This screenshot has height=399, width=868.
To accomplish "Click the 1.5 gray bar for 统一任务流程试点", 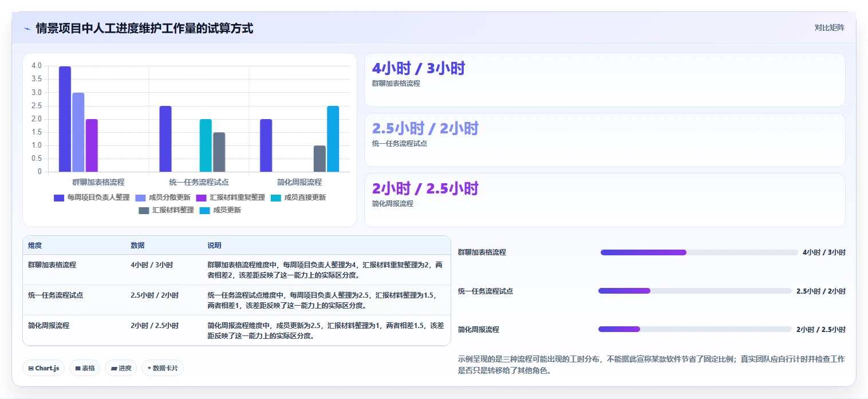I will coord(219,152).
